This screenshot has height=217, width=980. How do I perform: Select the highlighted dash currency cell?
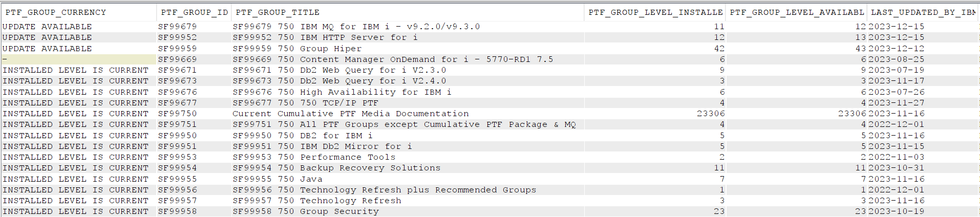(x=78, y=59)
